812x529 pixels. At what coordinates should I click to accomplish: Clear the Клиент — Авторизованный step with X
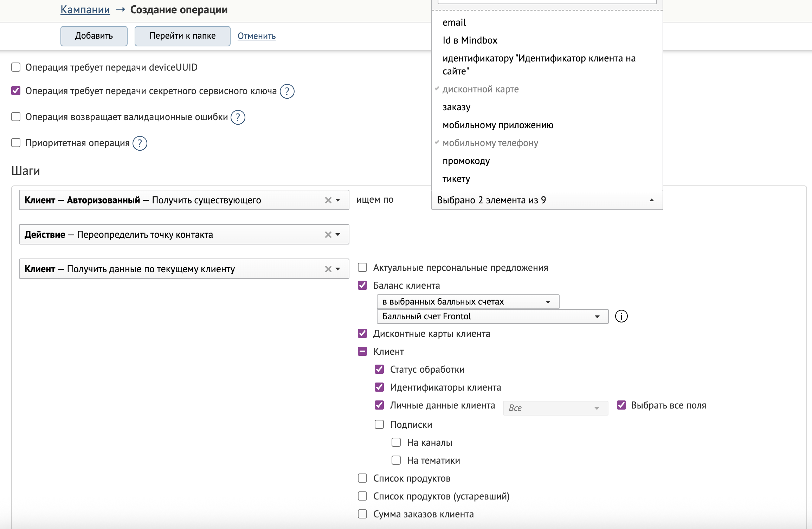[x=328, y=200]
